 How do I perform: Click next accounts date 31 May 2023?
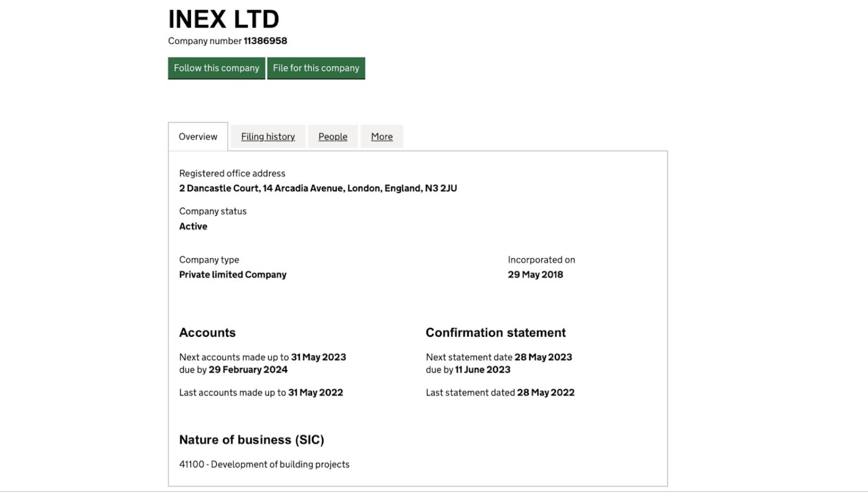[318, 357]
